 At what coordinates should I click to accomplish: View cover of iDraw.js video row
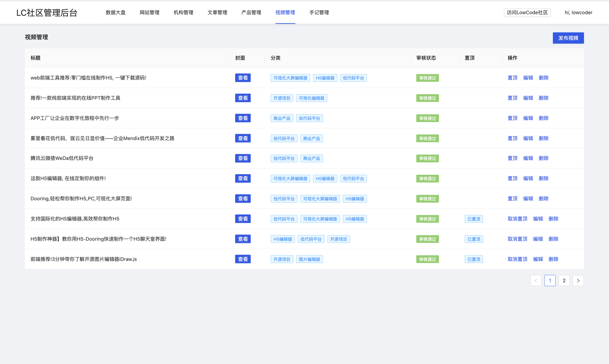243,259
